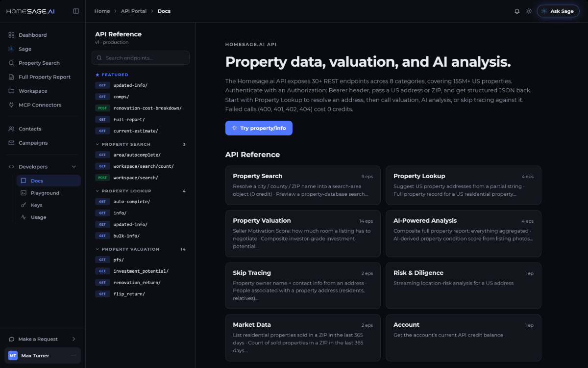Open the GET flip_return/ endpoint
Image resolution: width=588 pixels, height=368 pixels.
coord(141,294)
